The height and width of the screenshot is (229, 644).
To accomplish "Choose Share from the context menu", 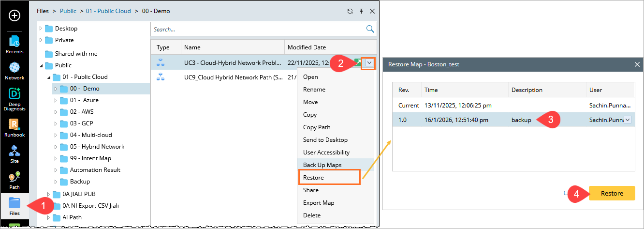I will (336, 190).
